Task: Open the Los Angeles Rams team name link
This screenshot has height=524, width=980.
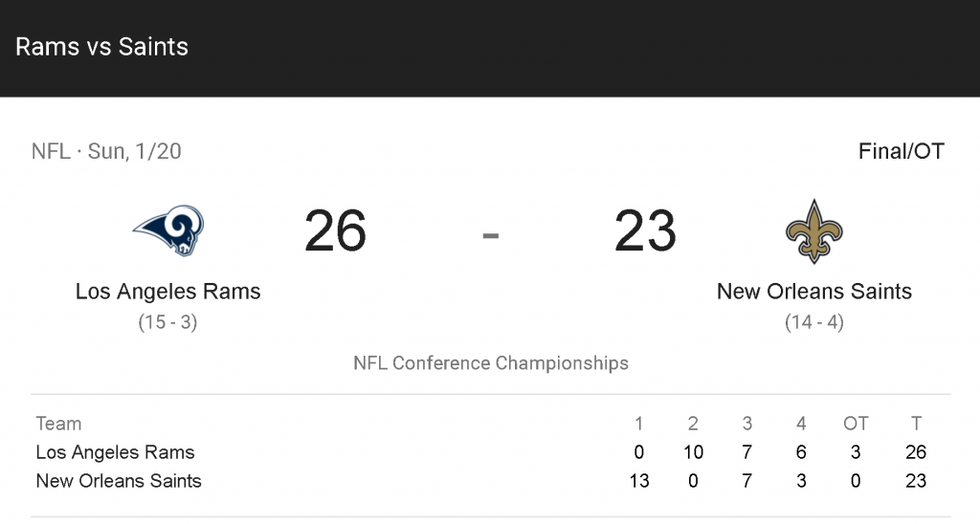Action: pos(167,292)
